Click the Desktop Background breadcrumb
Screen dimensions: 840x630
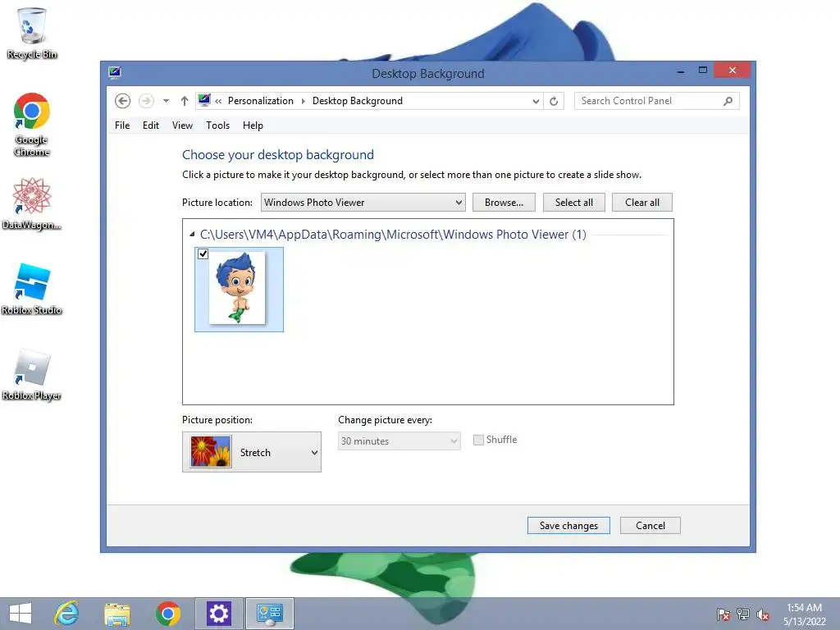[358, 101]
